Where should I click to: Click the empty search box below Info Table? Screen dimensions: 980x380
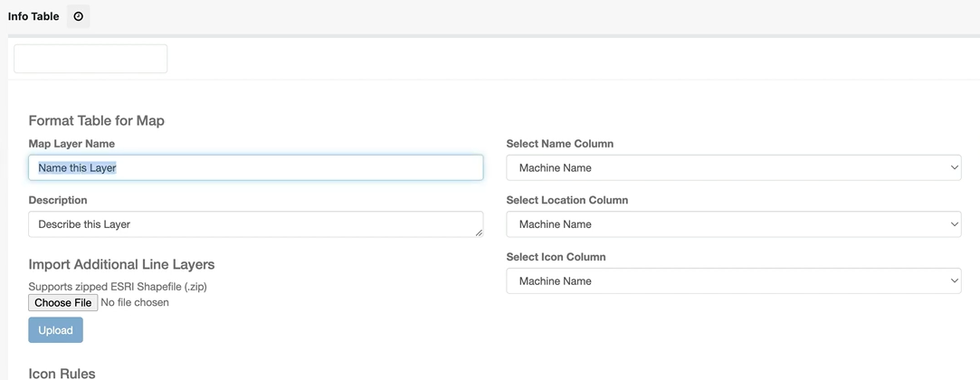(90, 59)
